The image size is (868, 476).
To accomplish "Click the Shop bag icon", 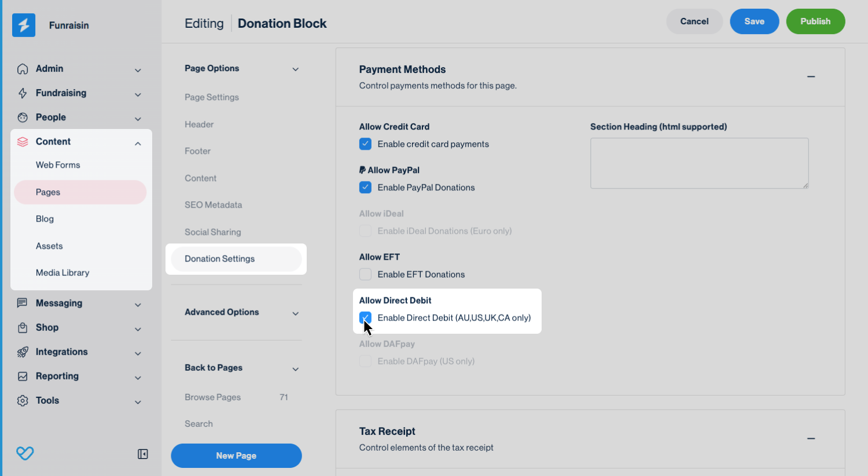I will [x=23, y=327].
